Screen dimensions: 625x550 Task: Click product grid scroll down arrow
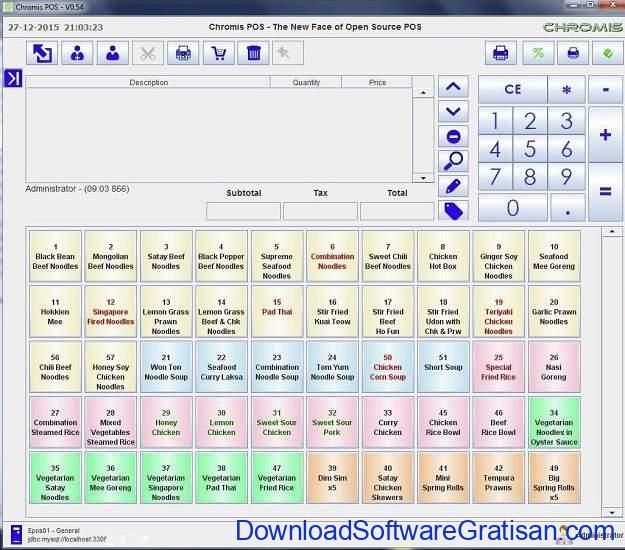pos(611,513)
